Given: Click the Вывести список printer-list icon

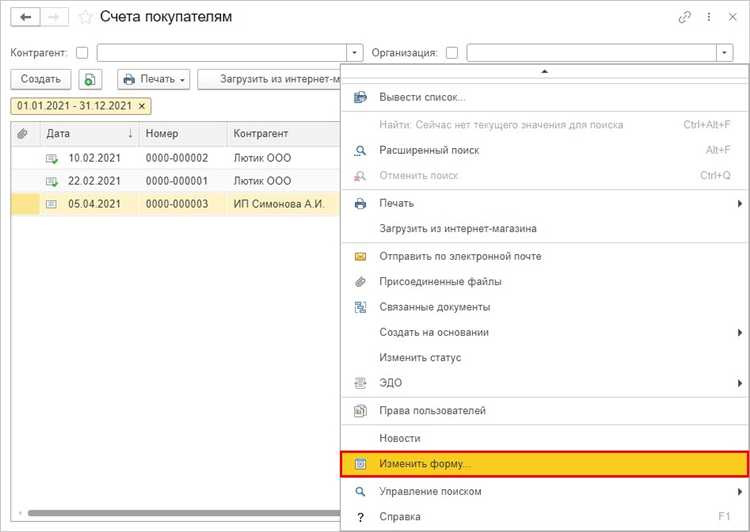Looking at the screenshot, I should coord(360,98).
